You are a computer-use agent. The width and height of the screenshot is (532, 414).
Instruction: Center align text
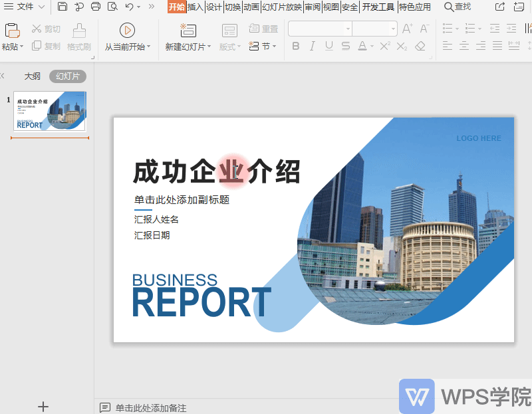(x=464, y=46)
